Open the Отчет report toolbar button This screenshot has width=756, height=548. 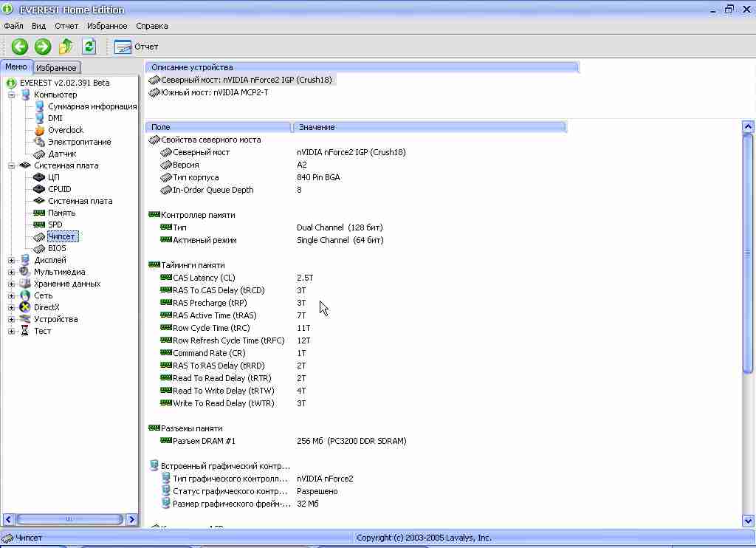point(137,47)
